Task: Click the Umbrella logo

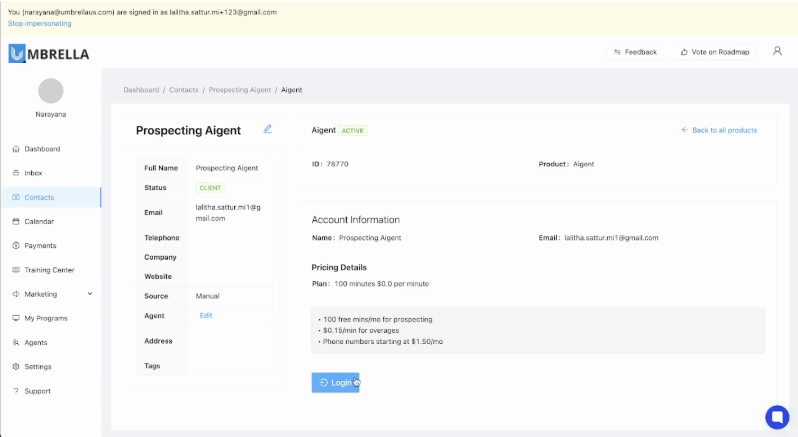Action: [49, 53]
